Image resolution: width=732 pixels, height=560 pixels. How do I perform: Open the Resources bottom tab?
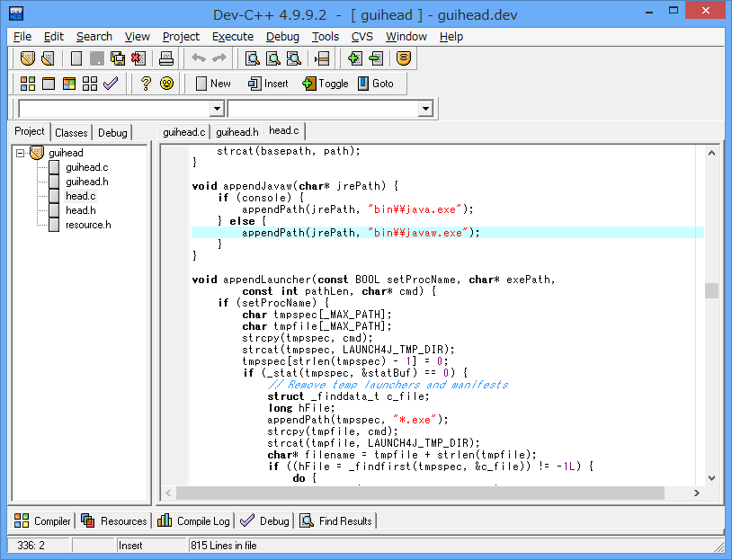(x=114, y=520)
